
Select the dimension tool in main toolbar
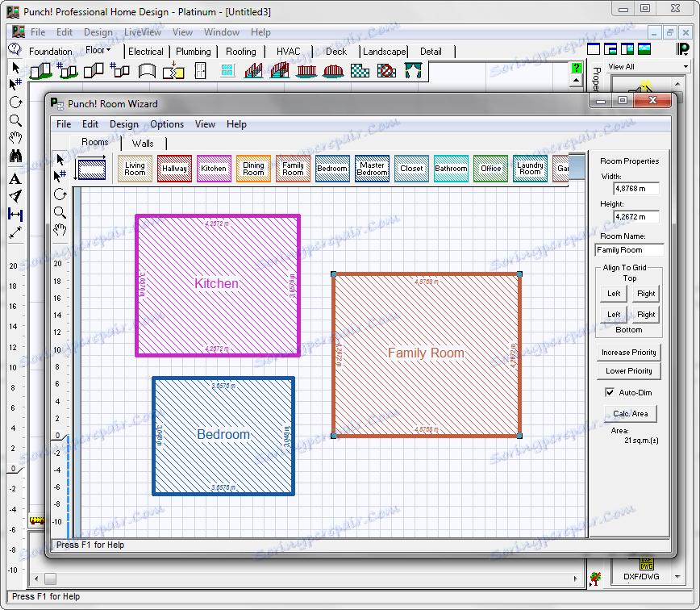[15, 215]
